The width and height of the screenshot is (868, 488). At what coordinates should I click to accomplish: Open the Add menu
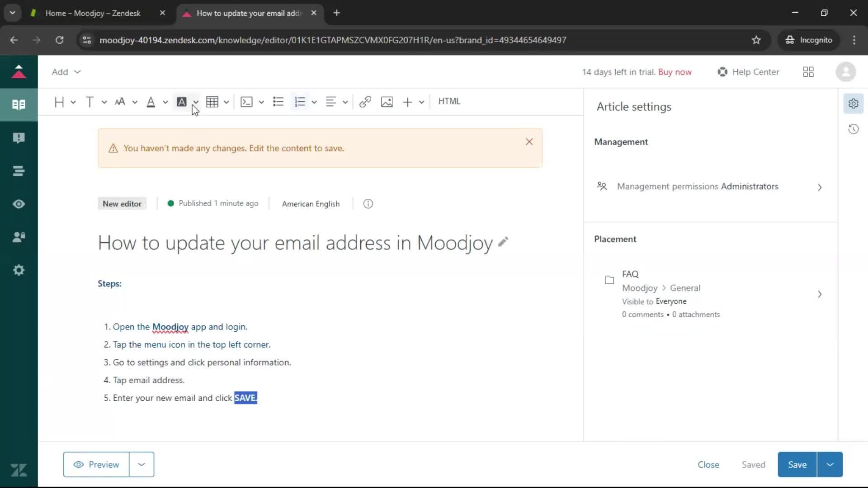pos(66,72)
